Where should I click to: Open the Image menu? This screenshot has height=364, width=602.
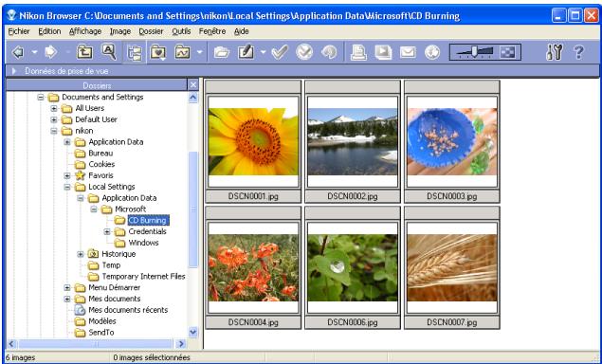coord(120,31)
